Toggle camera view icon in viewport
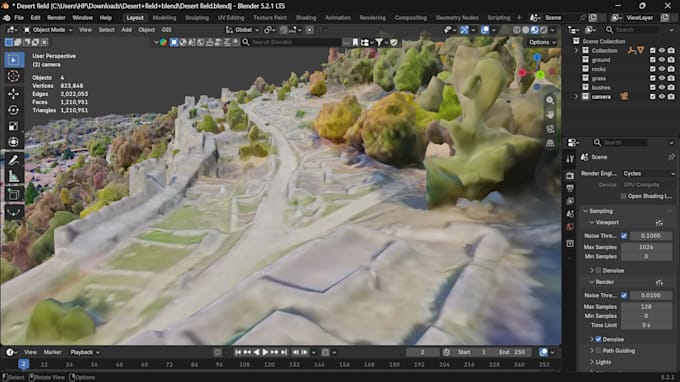The height and width of the screenshot is (382, 680). [550, 129]
